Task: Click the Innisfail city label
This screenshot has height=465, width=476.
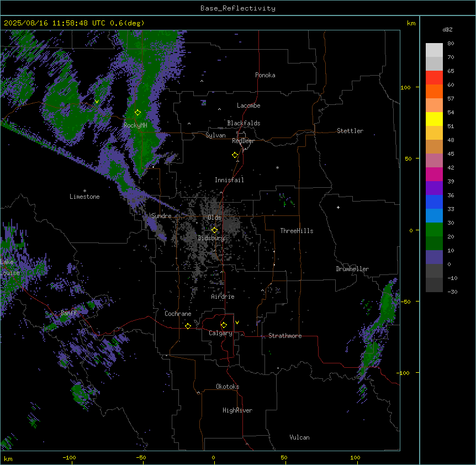Action: tap(229, 180)
